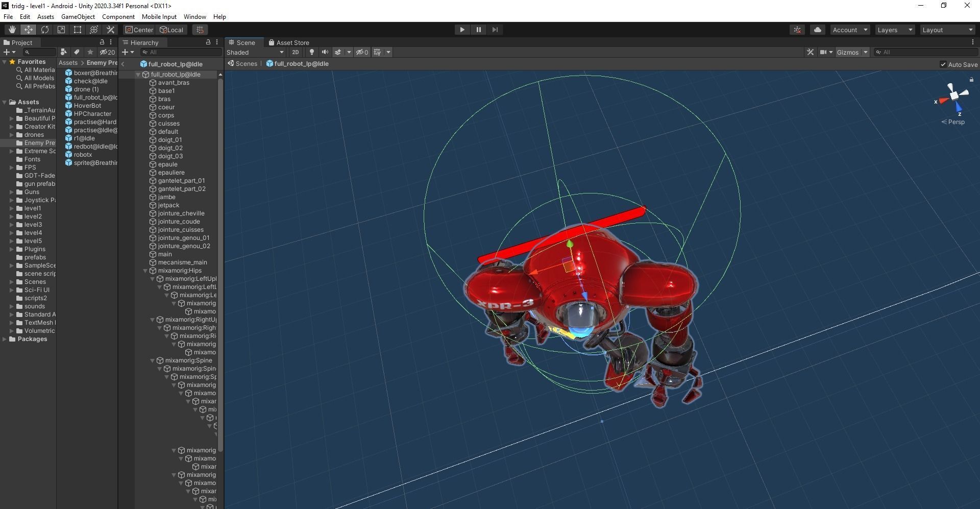The width and height of the screenshot is (980, 509).
Task: Toggle Hierarchy panel lock
Action: pyautogui.click(x=208, y=42)
